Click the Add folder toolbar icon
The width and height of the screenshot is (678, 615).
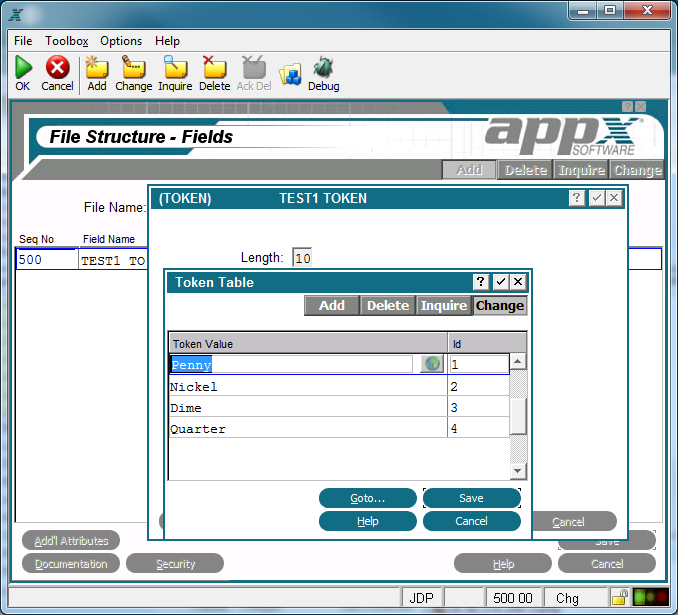tap(96, 67)
